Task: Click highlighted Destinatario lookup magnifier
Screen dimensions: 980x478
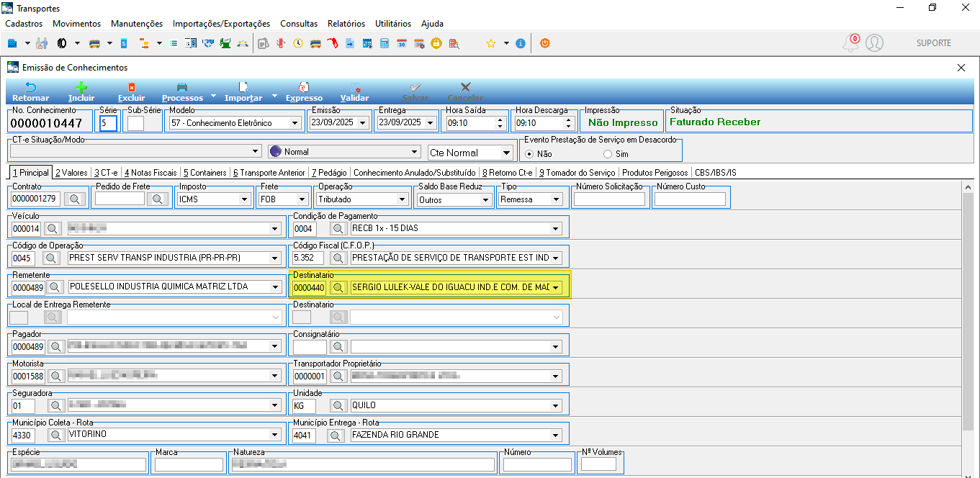Action: click(x=338, y=288)
